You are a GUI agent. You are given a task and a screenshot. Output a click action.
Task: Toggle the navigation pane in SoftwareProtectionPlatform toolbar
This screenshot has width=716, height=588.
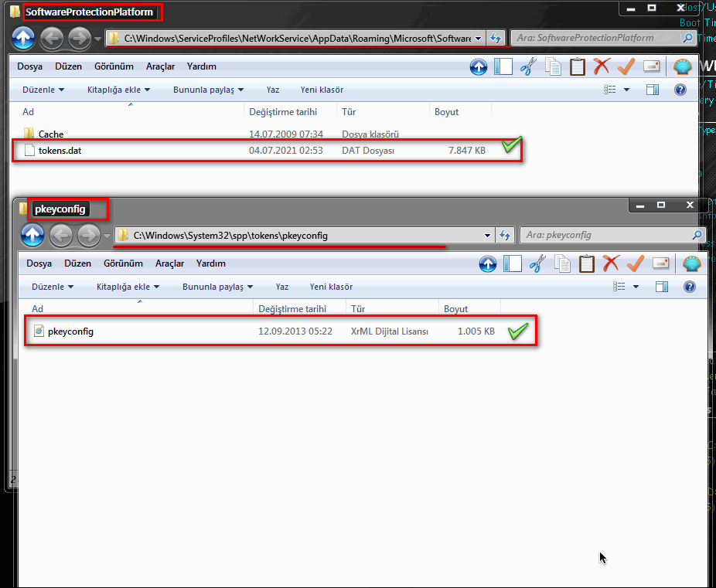(503, 66)
